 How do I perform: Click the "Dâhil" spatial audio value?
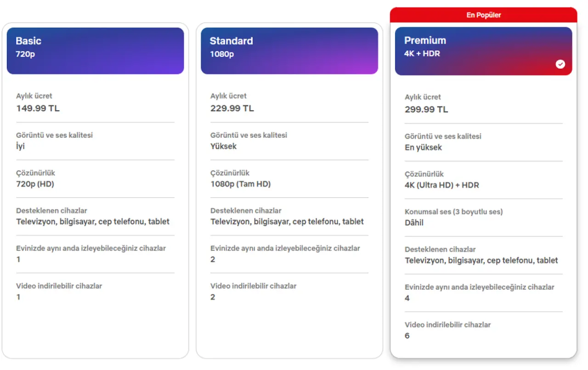coord(414,223)
